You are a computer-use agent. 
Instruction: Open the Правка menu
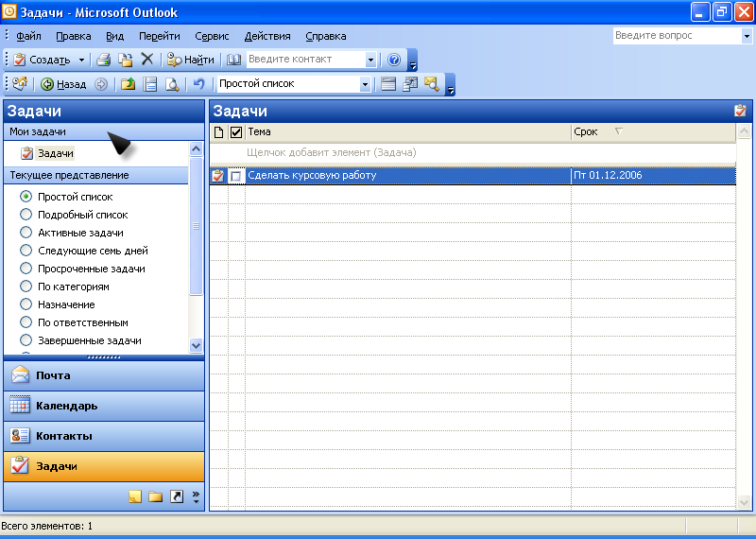pos(74,36)
